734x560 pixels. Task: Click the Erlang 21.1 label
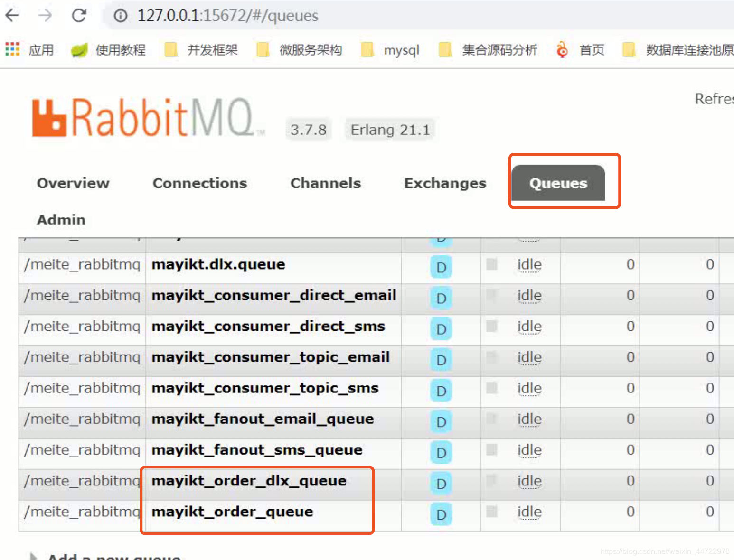click(390, 130)
